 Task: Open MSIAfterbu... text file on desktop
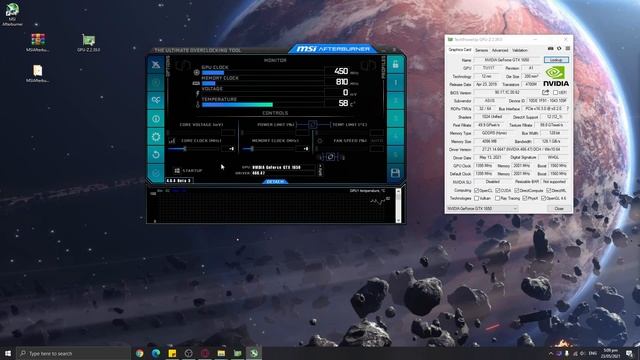(x=38, y=73)
